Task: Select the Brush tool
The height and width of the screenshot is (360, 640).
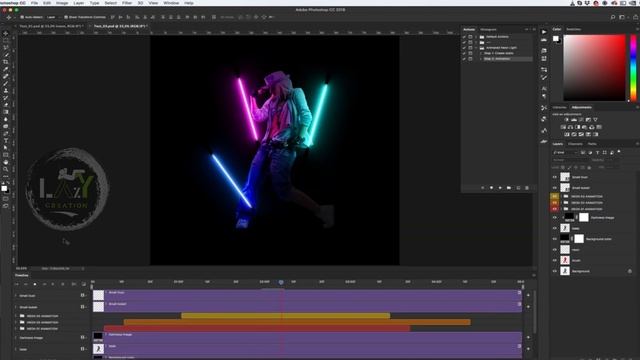Action: click(5, 83)
